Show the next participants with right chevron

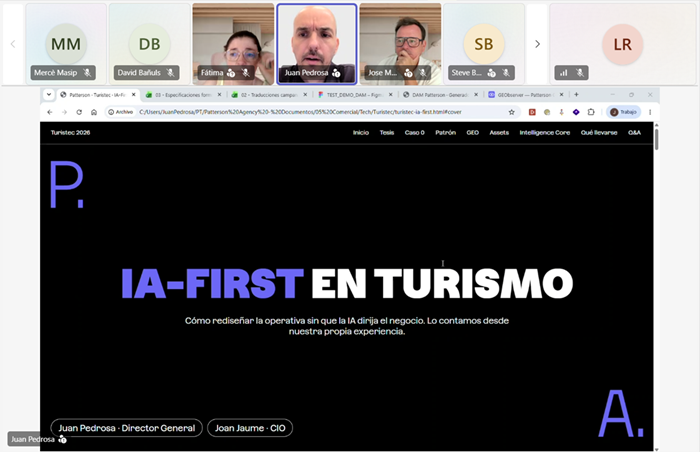[x=537, y=44]
